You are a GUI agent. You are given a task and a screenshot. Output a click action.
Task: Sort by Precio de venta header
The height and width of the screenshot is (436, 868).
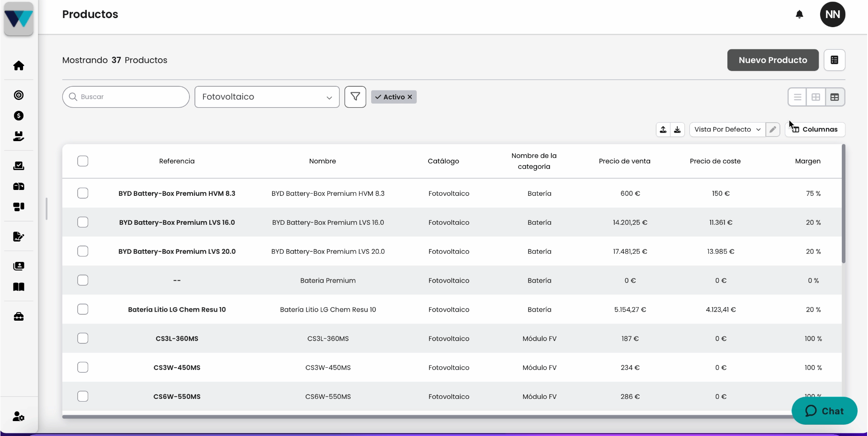(624, 161)
